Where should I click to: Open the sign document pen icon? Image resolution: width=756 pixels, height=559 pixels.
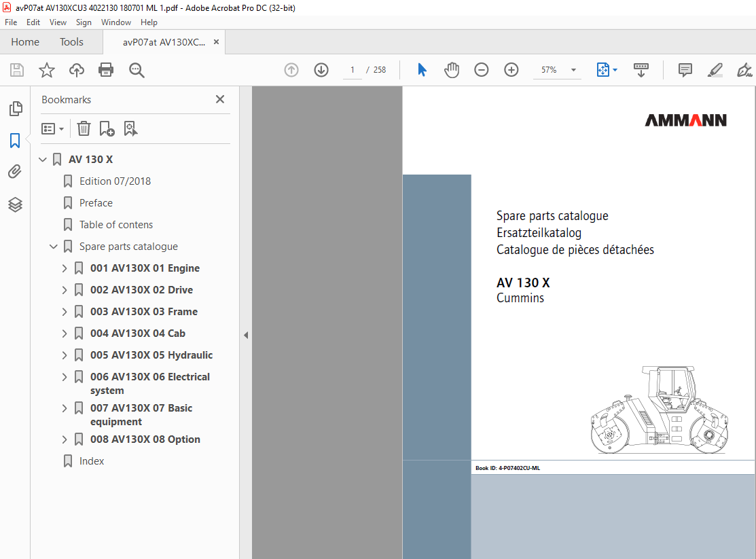point(744,70)
